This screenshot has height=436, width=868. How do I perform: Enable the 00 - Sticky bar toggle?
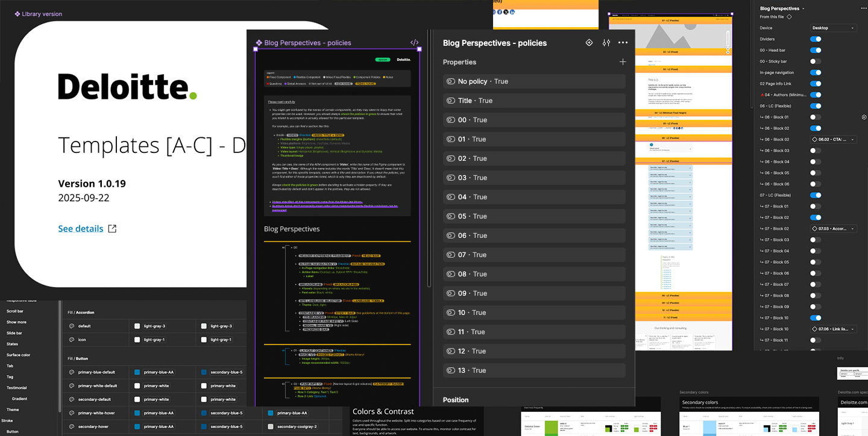[x=815, y=61]
